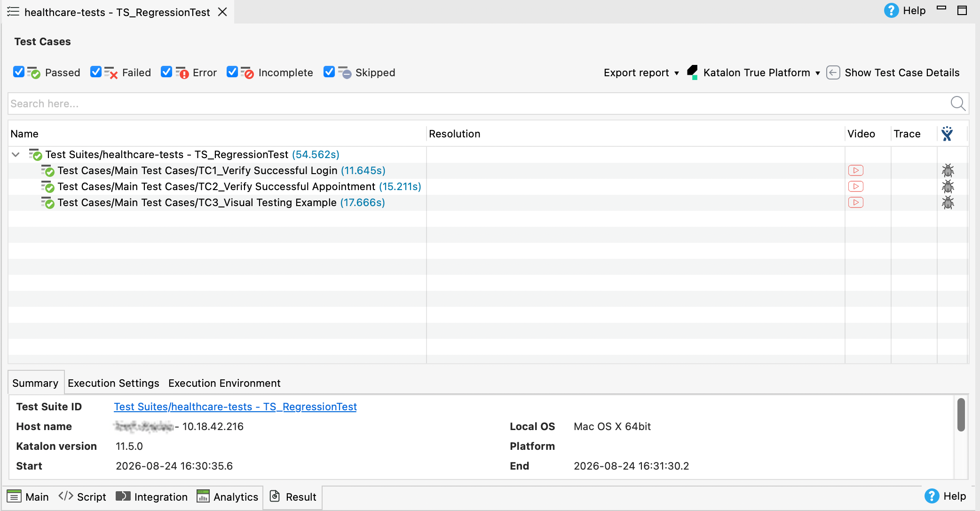Switch to the Execution Environment tab
The image size is (980, 511).
tap(224, 383)
